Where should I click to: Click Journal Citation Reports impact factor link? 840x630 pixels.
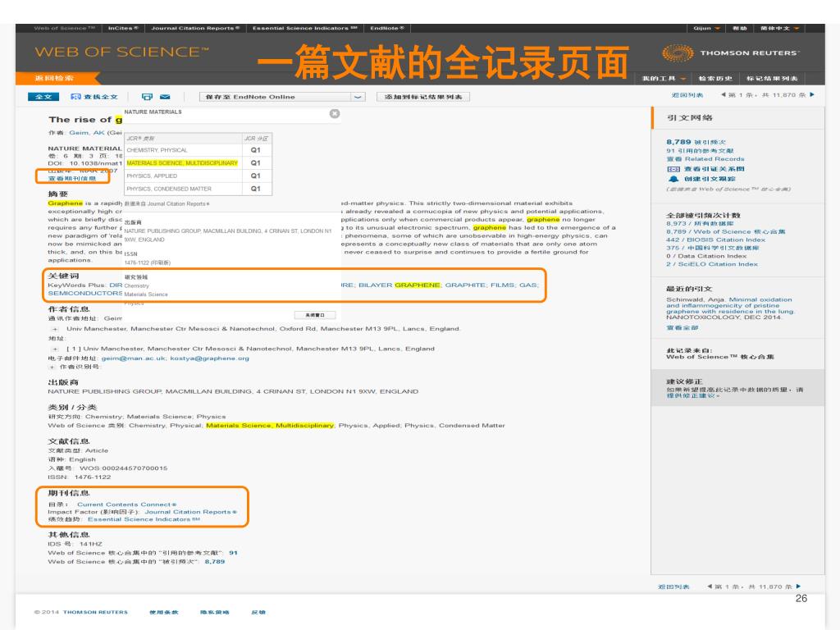click(x=190, y=512)
